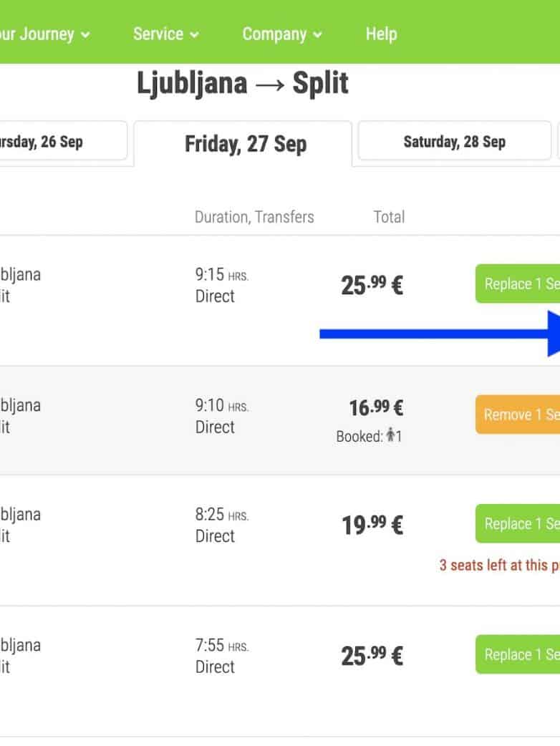Screen dimensions: 560x746
Task: Click the Duration, Transfers column header
Action: [x=254, y=217]
